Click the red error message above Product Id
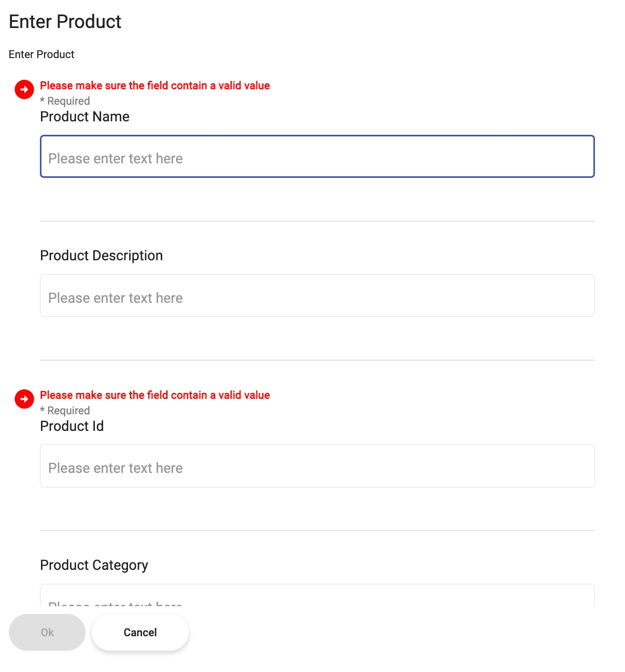625x672 pixels. [x=155, y=395]
